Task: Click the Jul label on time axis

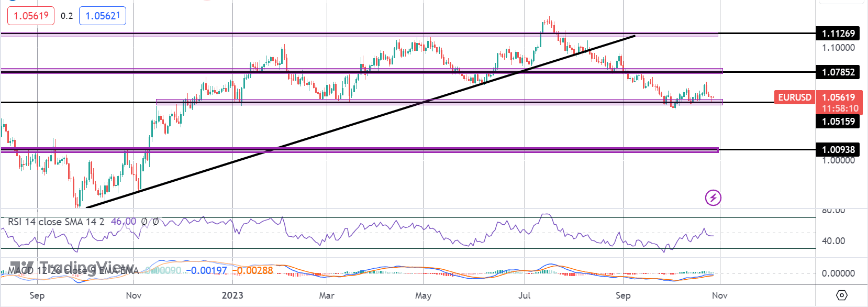Action: click(x=525, y=295)
